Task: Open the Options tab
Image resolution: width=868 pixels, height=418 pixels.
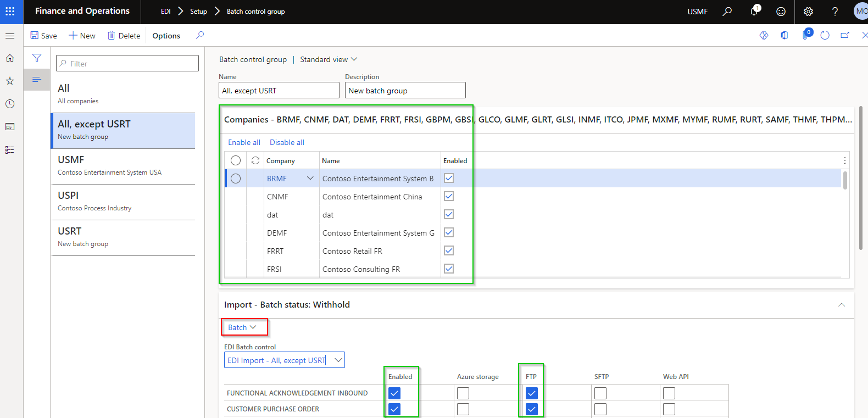Action: (166, 36)
